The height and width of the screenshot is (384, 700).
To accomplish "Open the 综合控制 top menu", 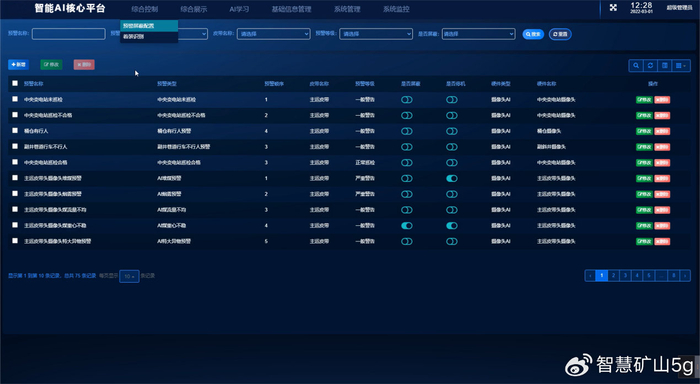I will 145,9.
